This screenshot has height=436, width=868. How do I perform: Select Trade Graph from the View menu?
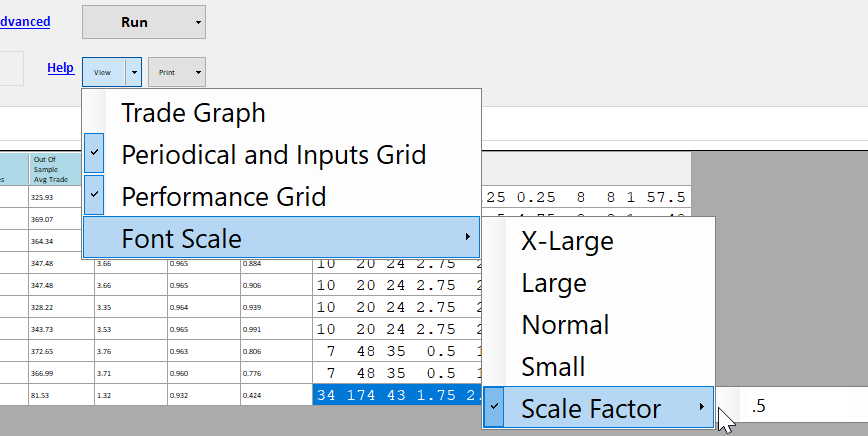[193, 113]
